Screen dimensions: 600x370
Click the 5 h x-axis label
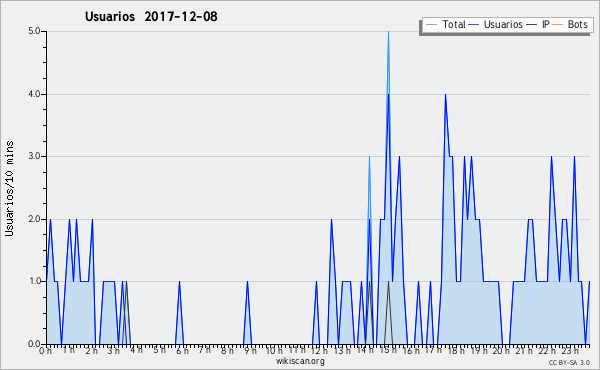(159, 350)
